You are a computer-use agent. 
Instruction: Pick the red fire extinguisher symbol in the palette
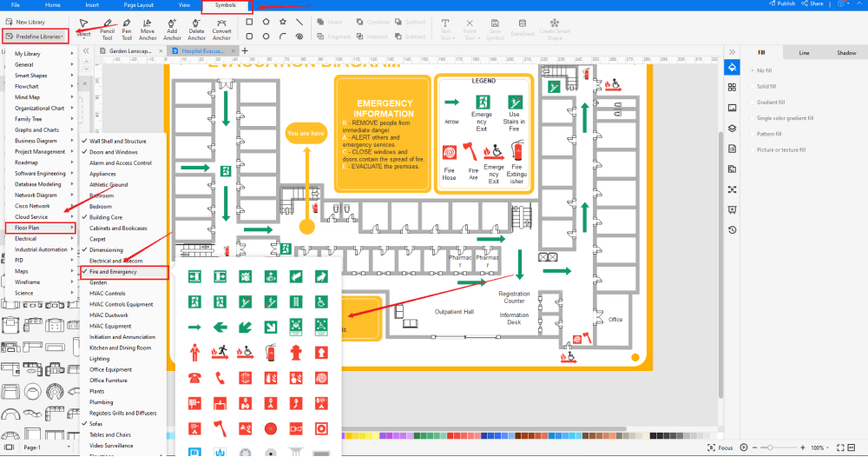tap(271, 353)
